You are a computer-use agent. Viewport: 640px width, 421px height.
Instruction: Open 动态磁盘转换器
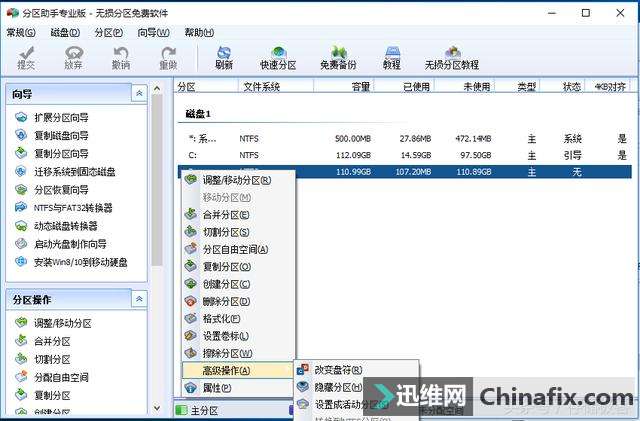click(x=56, y=226)
